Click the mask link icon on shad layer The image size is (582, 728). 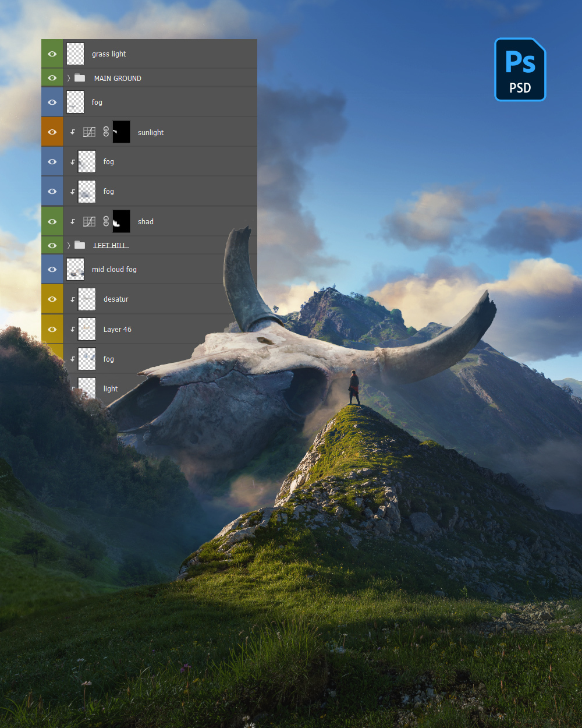[x=106, y=221]
